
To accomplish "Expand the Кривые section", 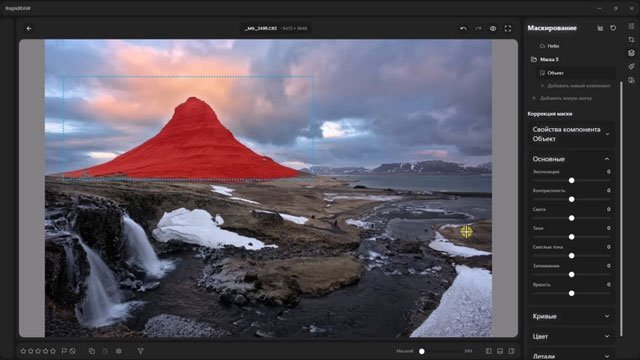I will 607,316.
